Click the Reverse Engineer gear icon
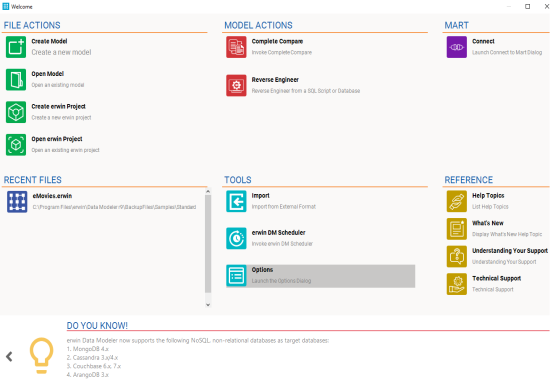Screen dimensions: 550x380 point(236,85)
